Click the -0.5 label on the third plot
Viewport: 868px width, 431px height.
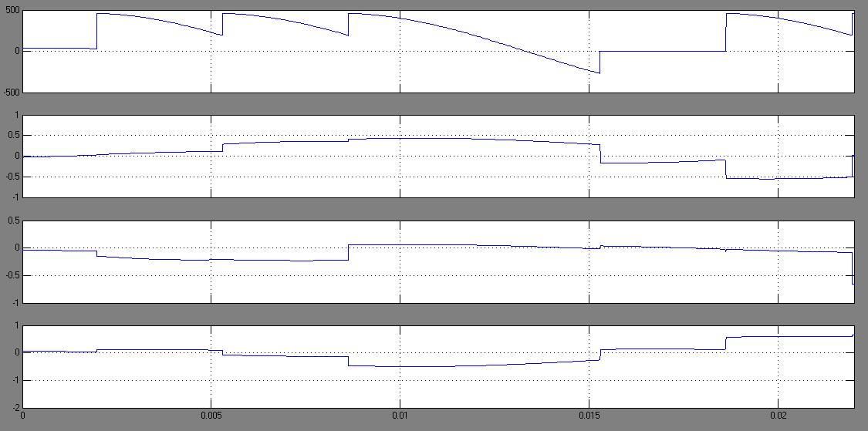point(12,275)
